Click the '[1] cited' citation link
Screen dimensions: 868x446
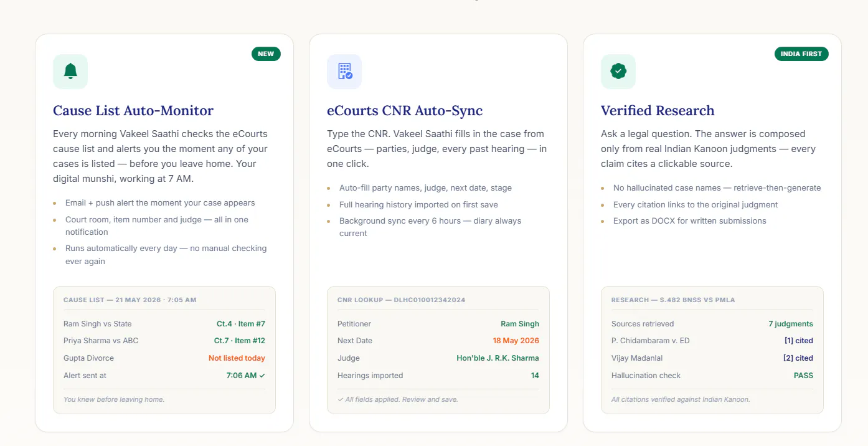(x=799, y=341)
